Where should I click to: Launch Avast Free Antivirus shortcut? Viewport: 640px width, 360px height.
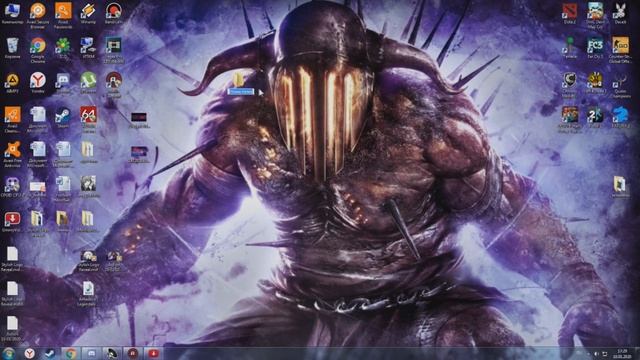tap(12, 154)
